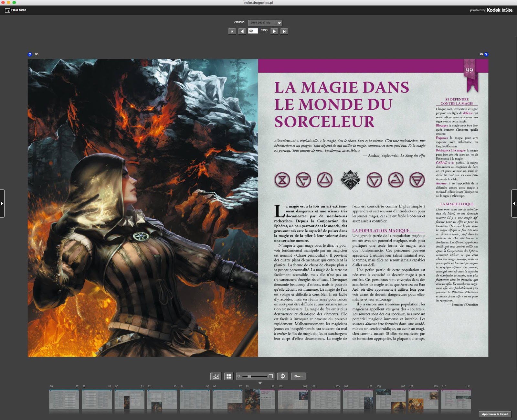Go to the previous page arrow icon

pos(242,31)
